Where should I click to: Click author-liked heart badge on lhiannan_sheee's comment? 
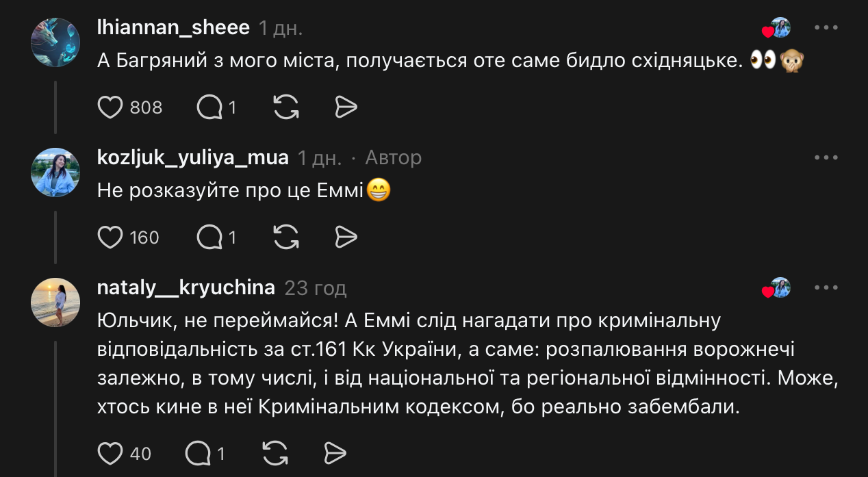coord(777,29)
